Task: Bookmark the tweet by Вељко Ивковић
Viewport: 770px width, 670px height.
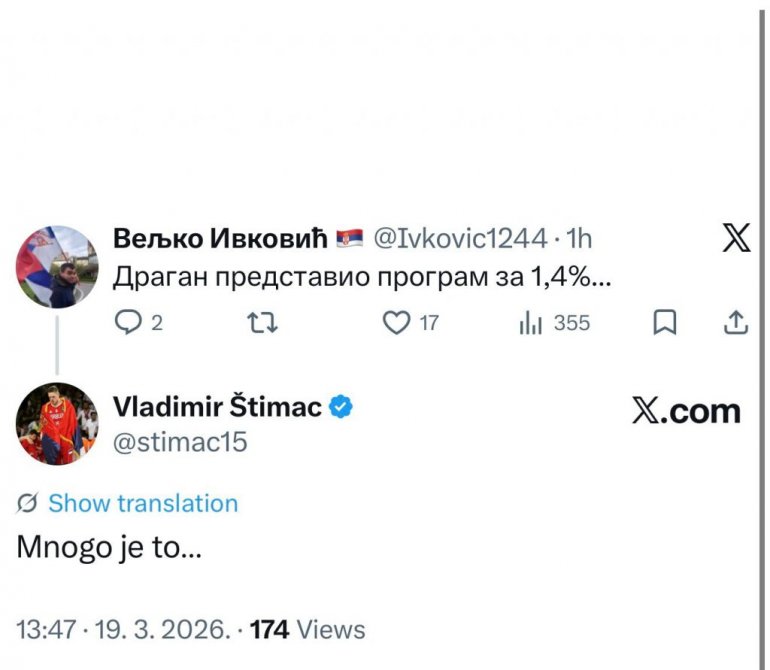Action: [x=665, y=322]
